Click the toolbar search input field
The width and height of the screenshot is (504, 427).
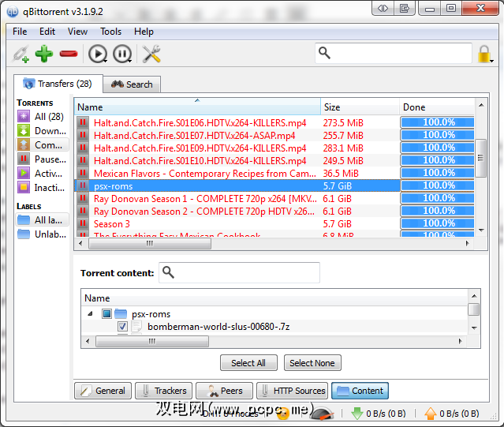(394, 53)
